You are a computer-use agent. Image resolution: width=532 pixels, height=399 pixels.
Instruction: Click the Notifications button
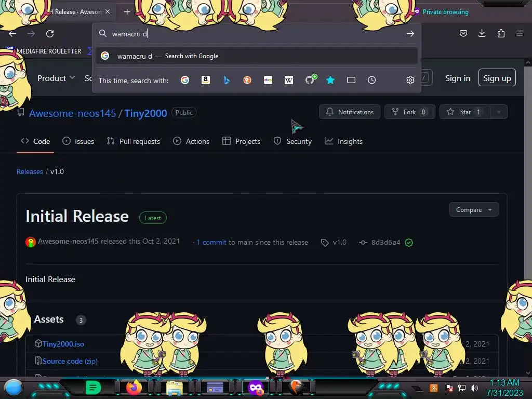[350, 112]
